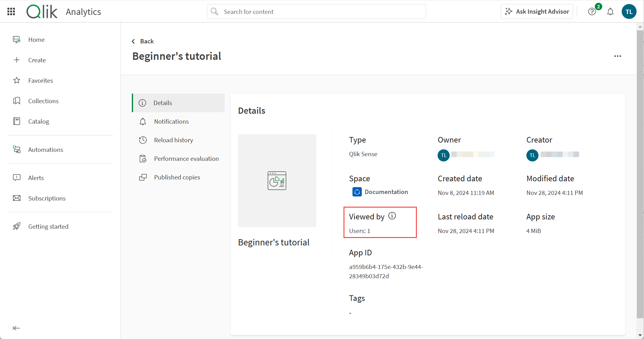Collapse the left navigation sidebar
The width and height of the screenshot is (644, 339).
[x=16, y=328]
